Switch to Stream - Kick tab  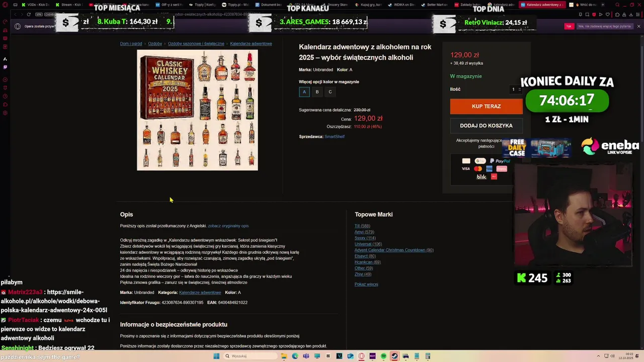click(x=69, y=5)
